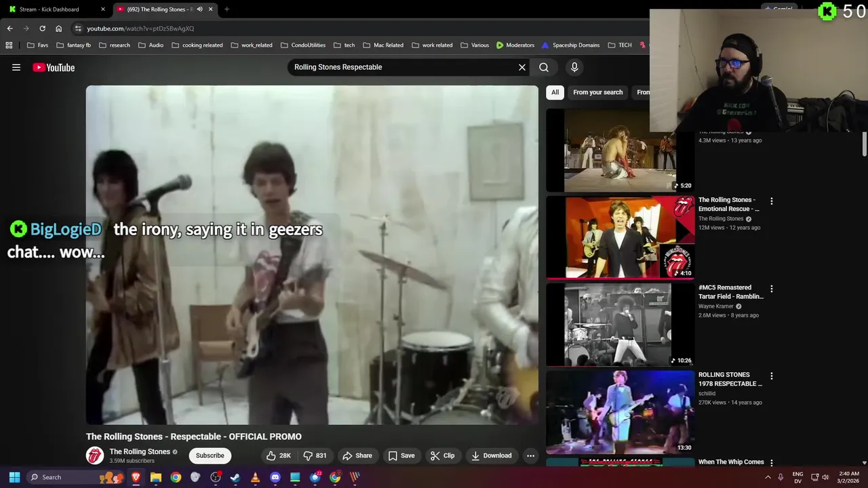868x488 pixels.
Task: Open options for MC5 Remastered video
Action: tap(771, 289)
